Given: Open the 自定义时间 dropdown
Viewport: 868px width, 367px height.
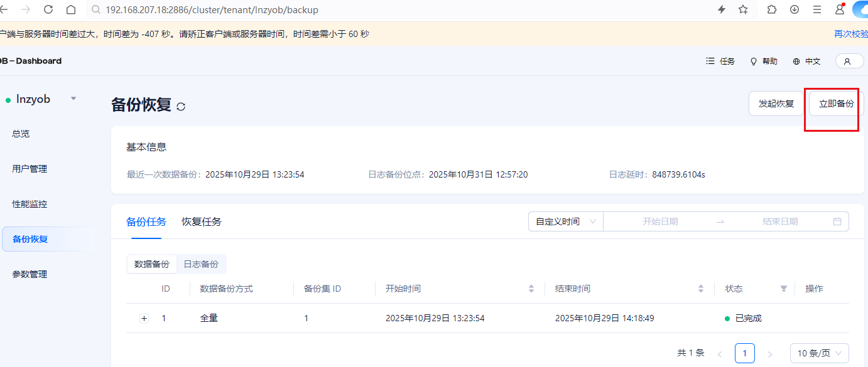Looking at the screenshot, I should pos(565,221).
